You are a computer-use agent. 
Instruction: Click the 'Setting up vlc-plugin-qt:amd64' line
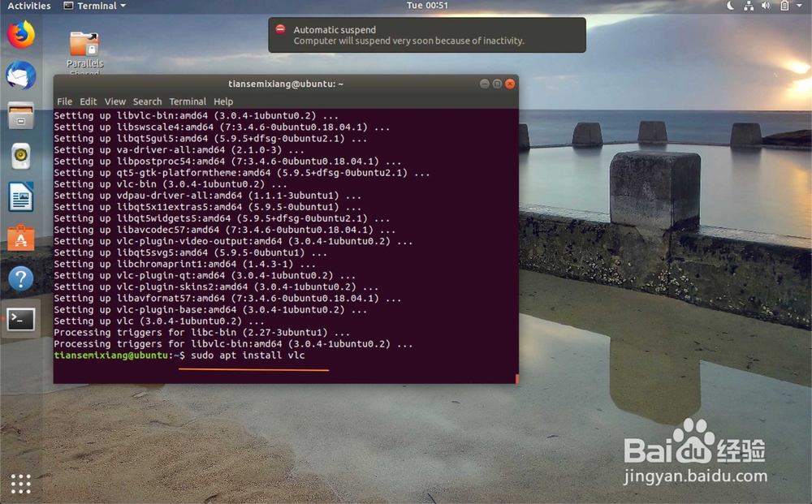(x=205, y=276)
